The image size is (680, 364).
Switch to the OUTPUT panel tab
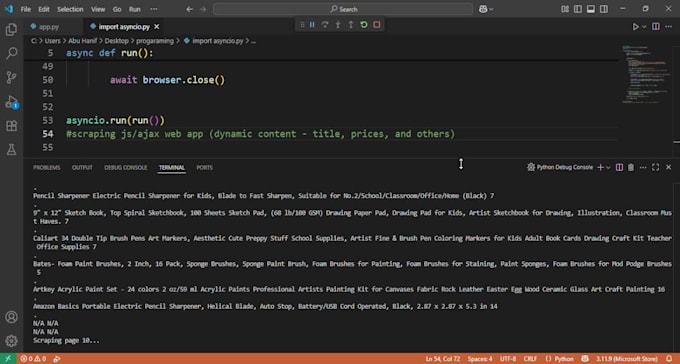pos(82,167)
